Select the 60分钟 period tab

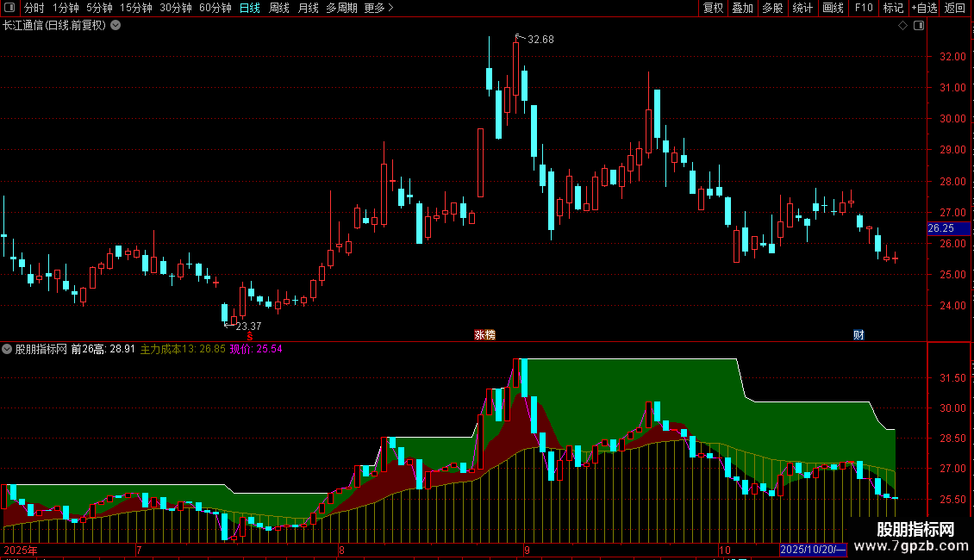pos(215,8)
